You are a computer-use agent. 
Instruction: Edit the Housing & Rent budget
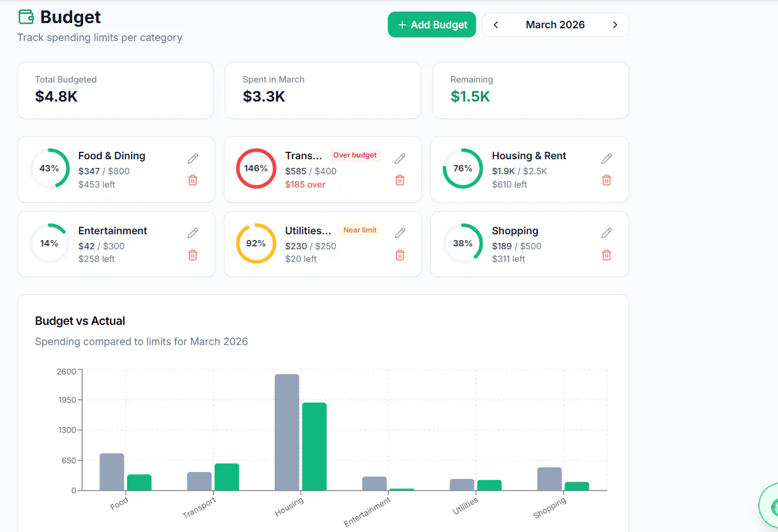coord(607,159)
